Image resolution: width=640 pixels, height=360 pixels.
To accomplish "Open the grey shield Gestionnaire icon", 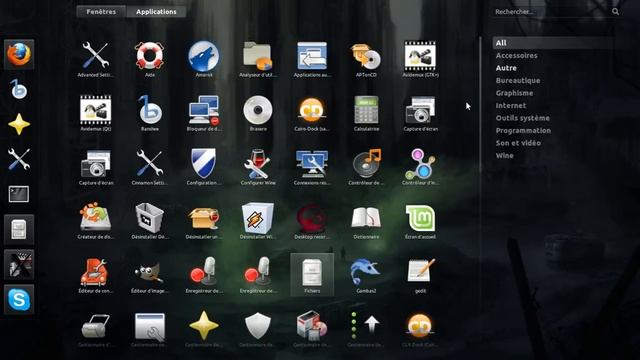I will pyautogui.click(x=258, y=329).
